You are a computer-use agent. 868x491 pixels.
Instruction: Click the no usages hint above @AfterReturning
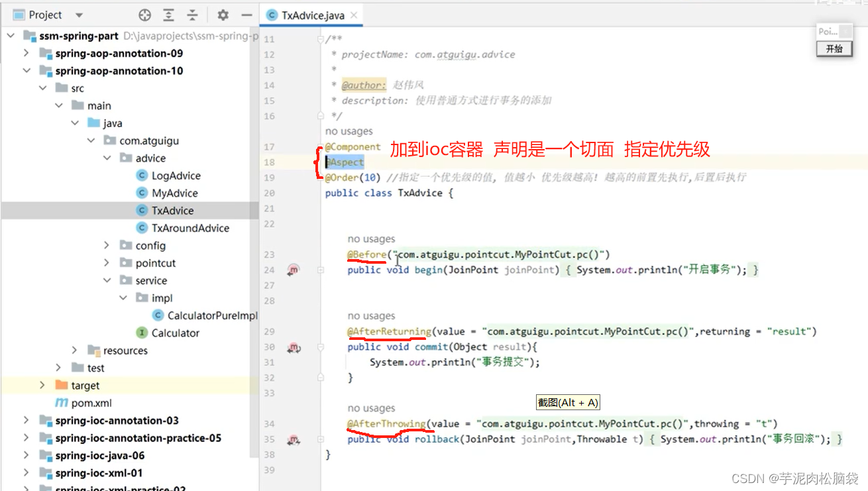point(371,316)
